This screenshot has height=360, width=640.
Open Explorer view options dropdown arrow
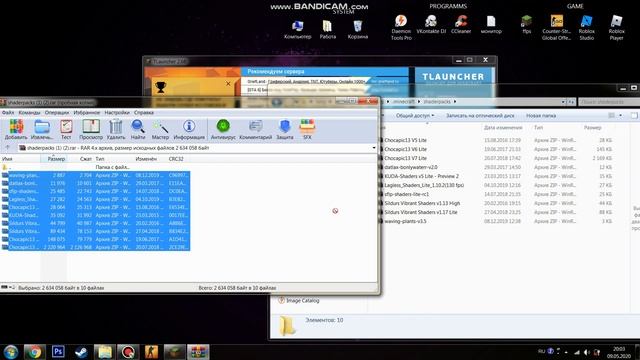pyautogui.click(x=620, y=116)
